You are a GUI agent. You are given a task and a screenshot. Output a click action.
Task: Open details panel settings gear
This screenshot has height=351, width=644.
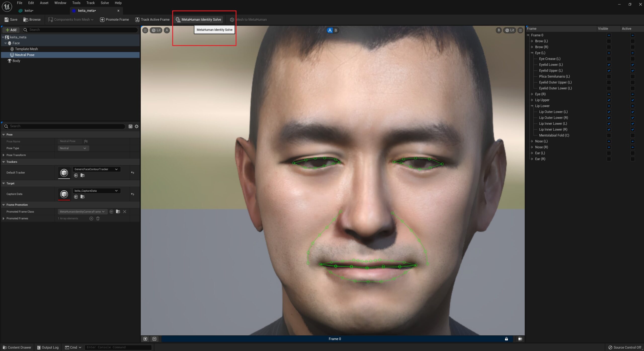[x=137, y=126]
